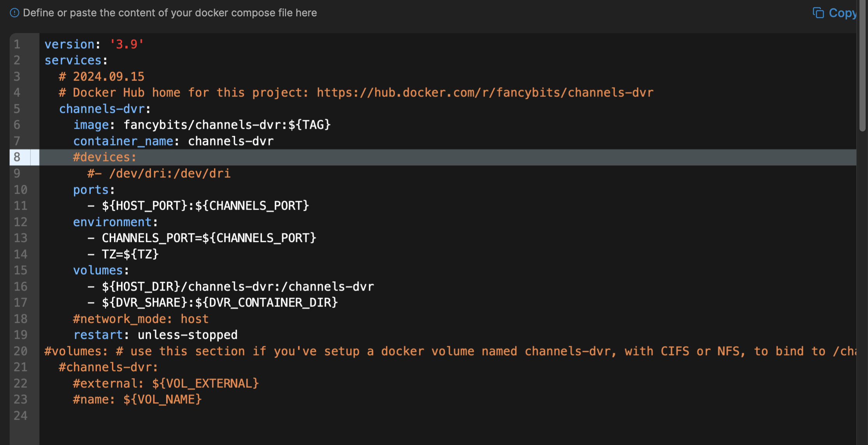Click the container_name key on line 7
The image size is (868, 445).
click(x=123, y=141)
